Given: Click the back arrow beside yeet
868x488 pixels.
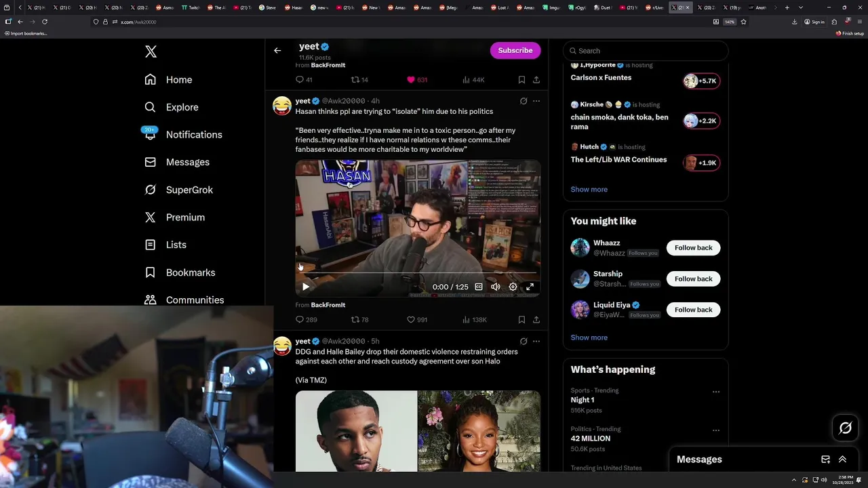Looking at the screenshot, I should 277,50.
